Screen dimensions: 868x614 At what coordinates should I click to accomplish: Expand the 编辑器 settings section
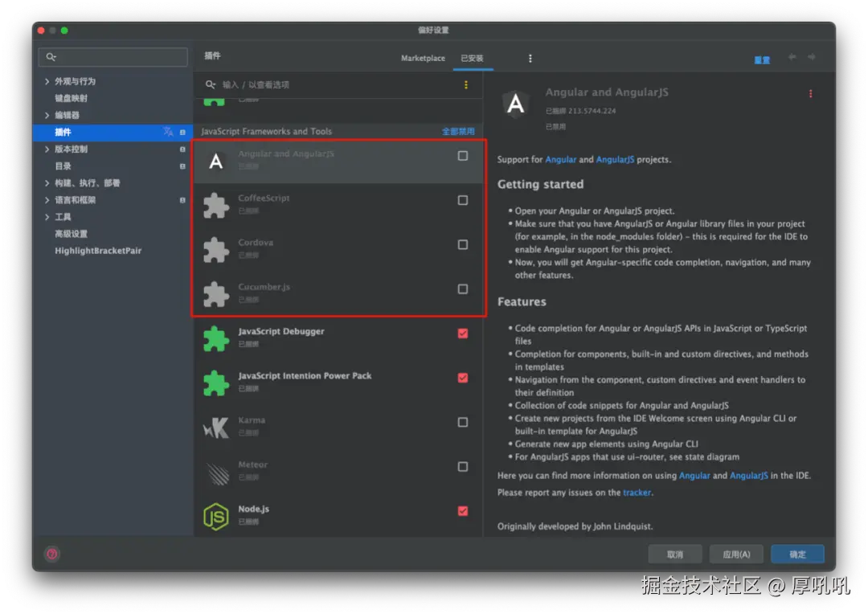pyautogui.click(x=47, y=115)
